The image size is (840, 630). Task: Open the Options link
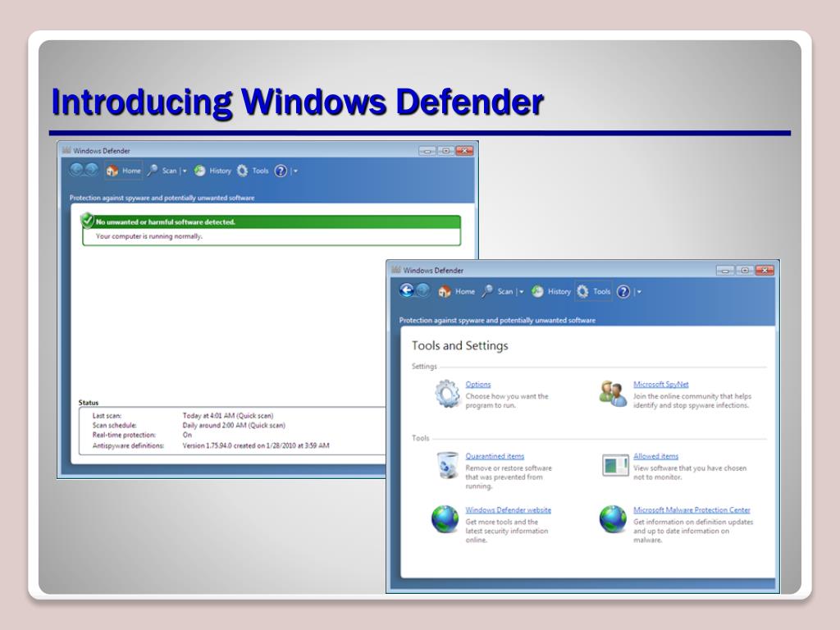[478, 384]
